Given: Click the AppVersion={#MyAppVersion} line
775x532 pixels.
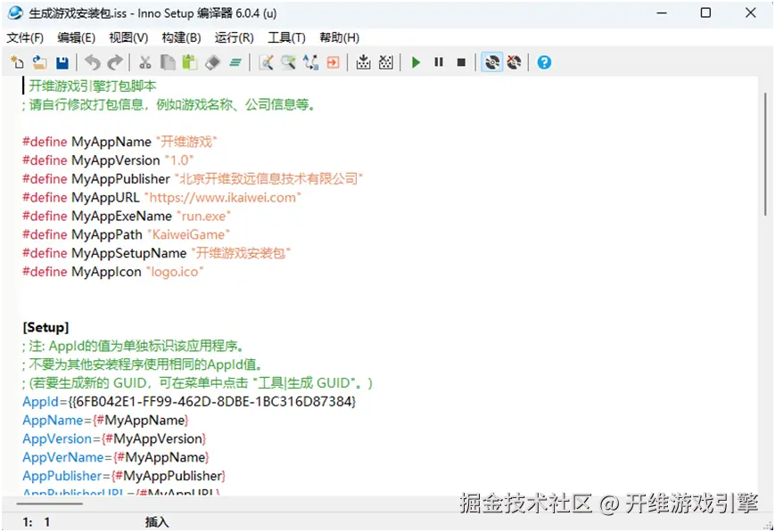Looking at the screenshot, I should tap(114, 438).
